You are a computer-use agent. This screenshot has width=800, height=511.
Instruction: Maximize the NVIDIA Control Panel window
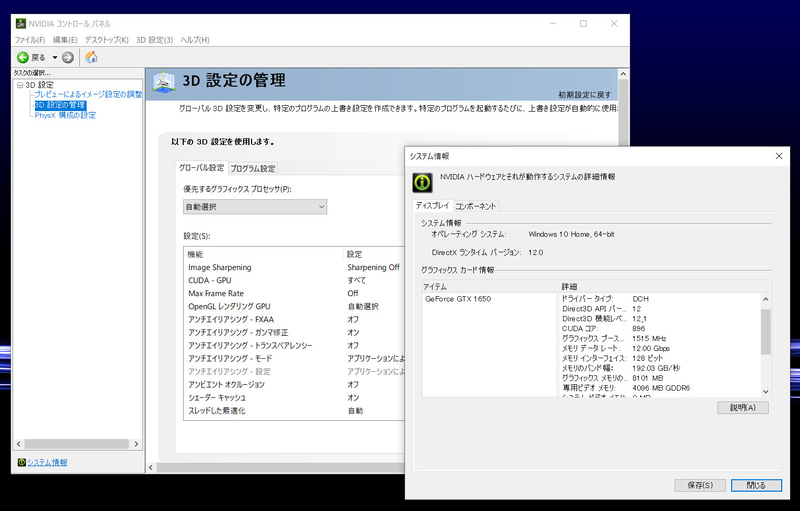tap(584, 23)
